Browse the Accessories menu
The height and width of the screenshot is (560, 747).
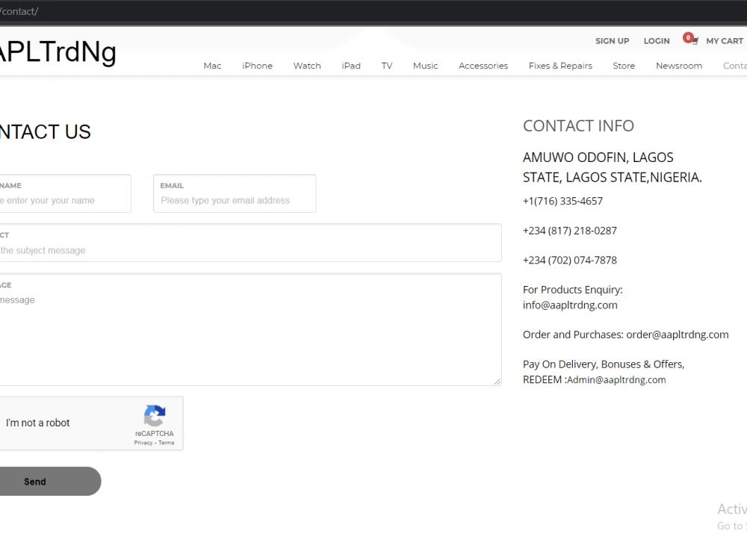tap(483, 66)
